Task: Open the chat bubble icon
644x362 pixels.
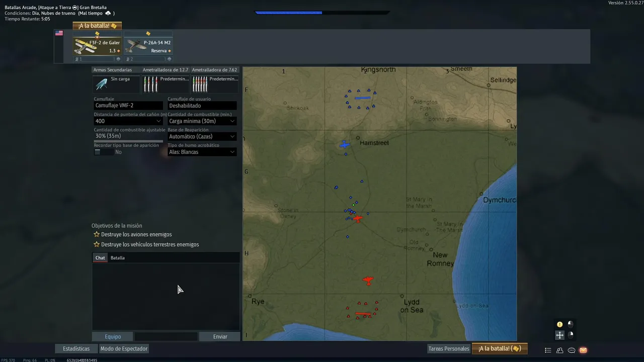Action: point(572,350)
